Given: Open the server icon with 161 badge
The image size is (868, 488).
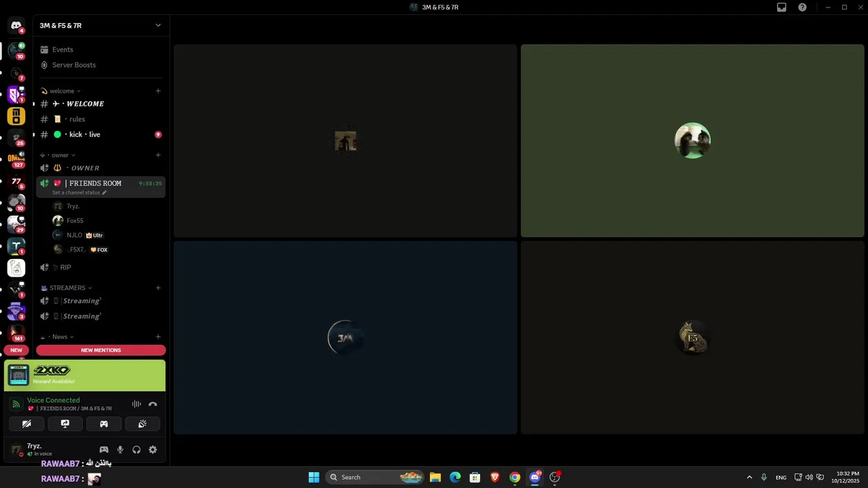Looking at the screenshot, I should pyautogui.click(x=16, y=333).
